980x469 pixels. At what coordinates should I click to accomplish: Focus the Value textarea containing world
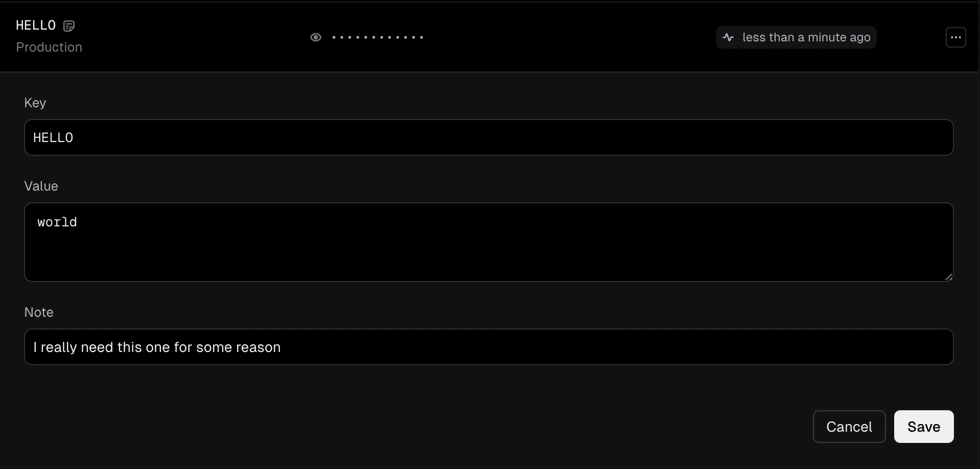(x=488, y=242)
